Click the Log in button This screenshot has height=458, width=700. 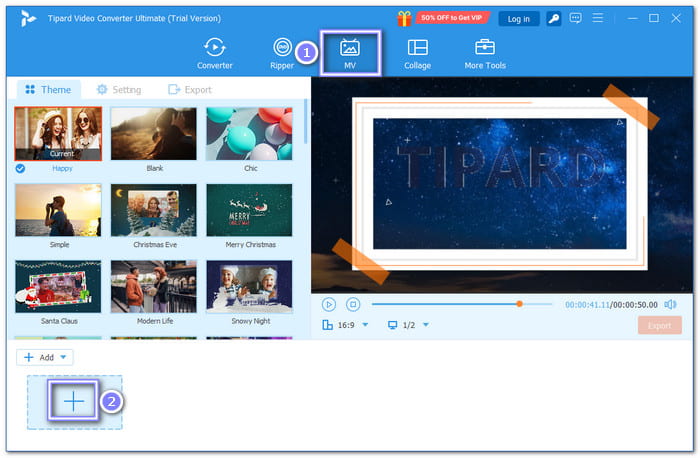click(518, 19)
